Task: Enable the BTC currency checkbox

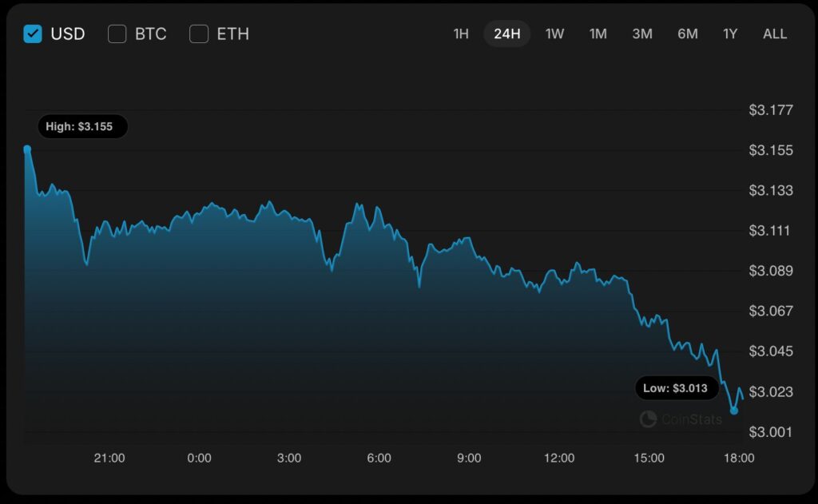Action: [x=117, y=34]
